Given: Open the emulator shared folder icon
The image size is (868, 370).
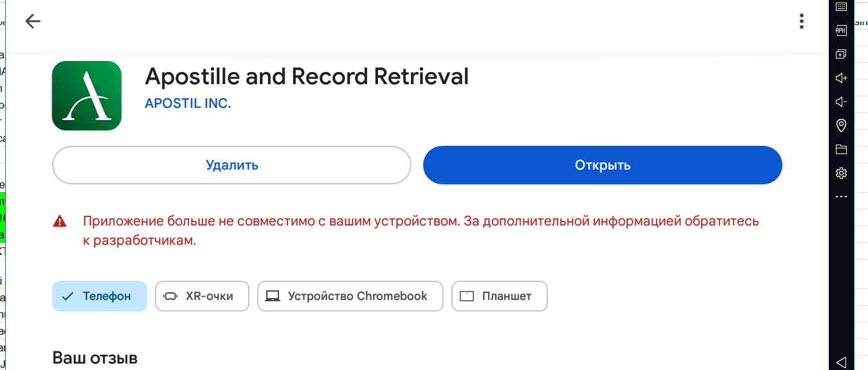Looking at the screenshot, I should (x=841, y=150).
